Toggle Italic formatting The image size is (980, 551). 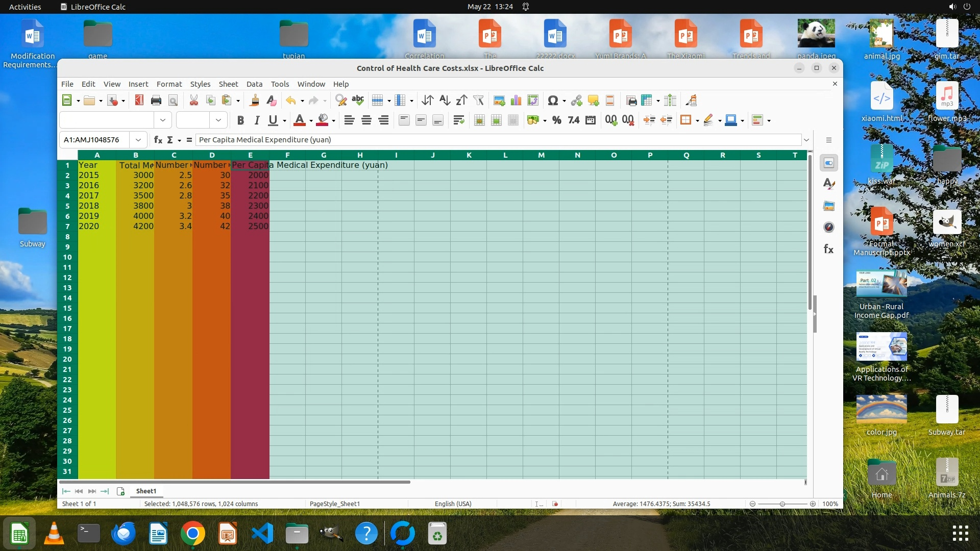coord(257,120)
